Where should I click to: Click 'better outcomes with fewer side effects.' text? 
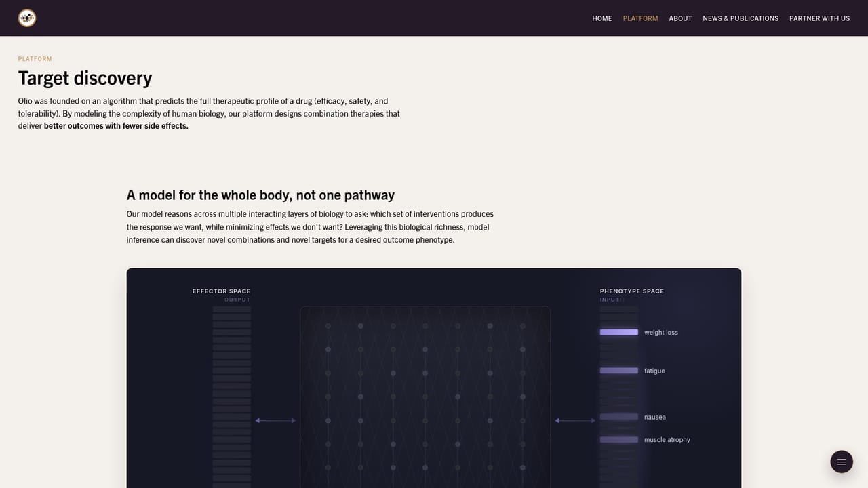pos(116,126)
